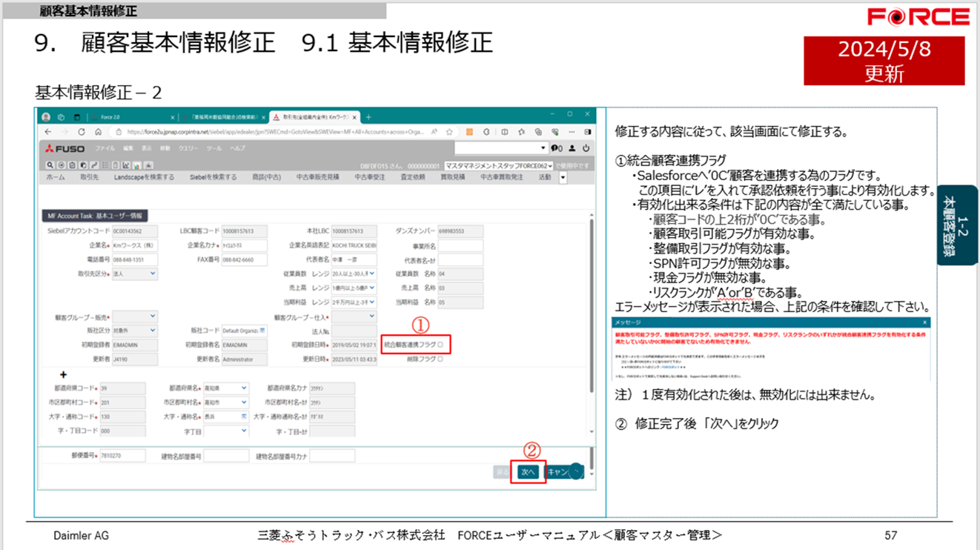This screenshot has width=980, height=550.
Task: Click the 次へ button
Action: click(528, 471)
